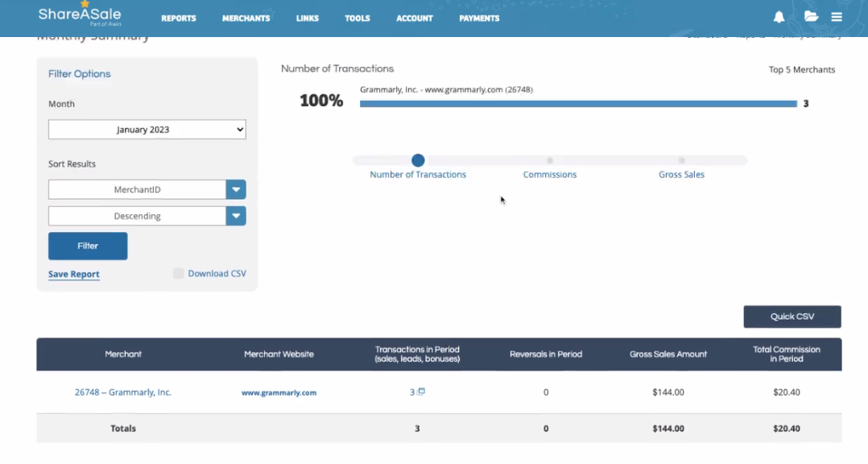Open the Merchants menu
Screen dimensions: 868x464
click(246, 19)
